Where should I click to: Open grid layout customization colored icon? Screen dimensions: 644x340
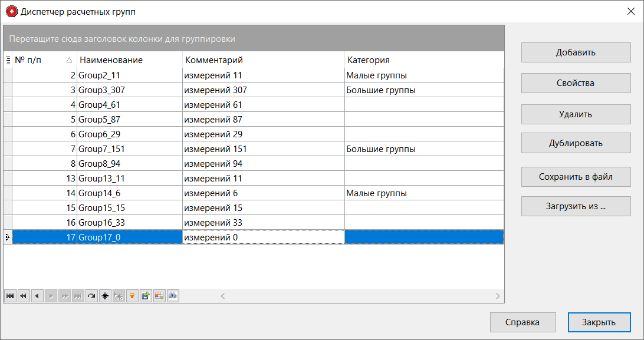coord(159,296)
